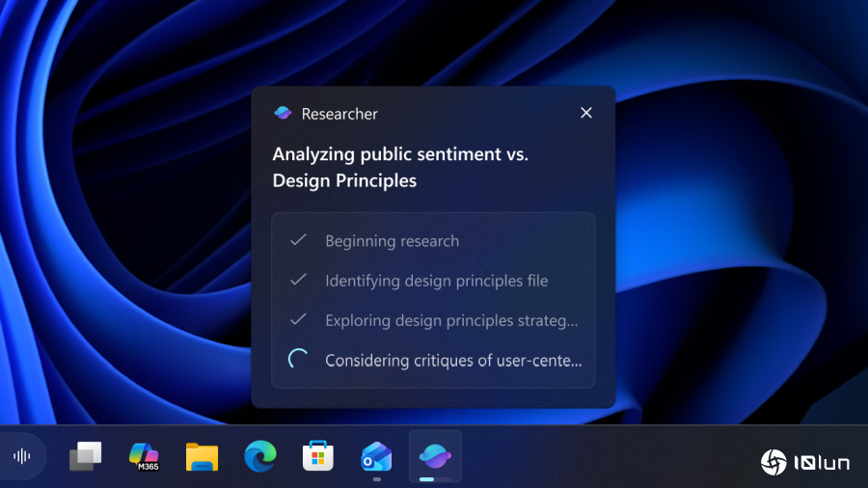Select the 'Identifying design principles file' step
The image size is (868, 488).
click(436, 281)
